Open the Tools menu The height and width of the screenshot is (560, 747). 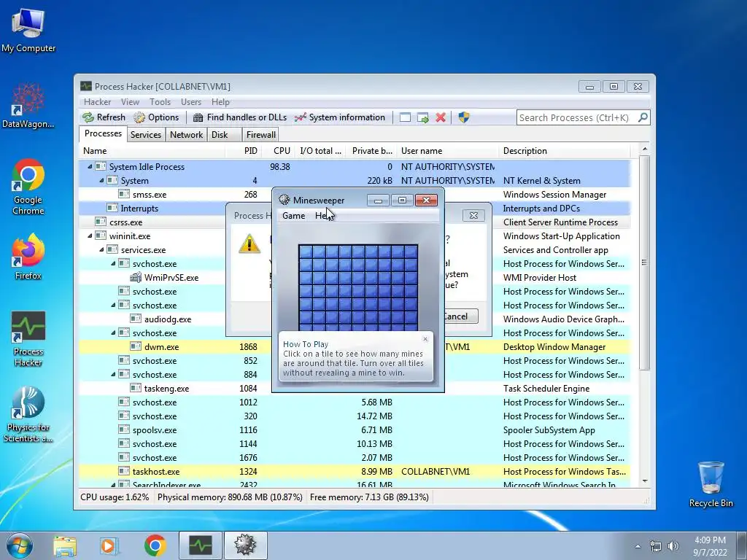click(160, 102)
